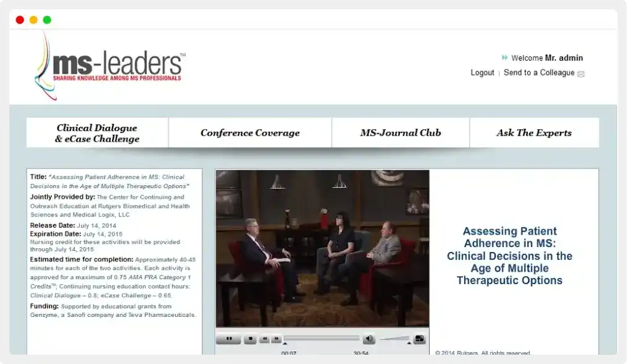627x364 pixels.
Task: Click the video frame of the panel discussion
Action: pyautogui.click(x=322, y=248)
